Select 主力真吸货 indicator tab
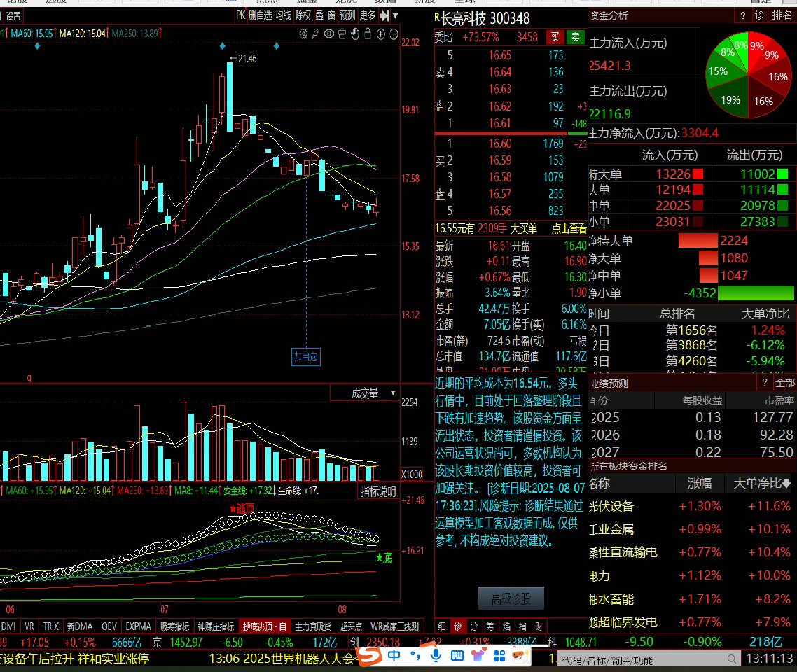The image size is (797, 672). 313,626
